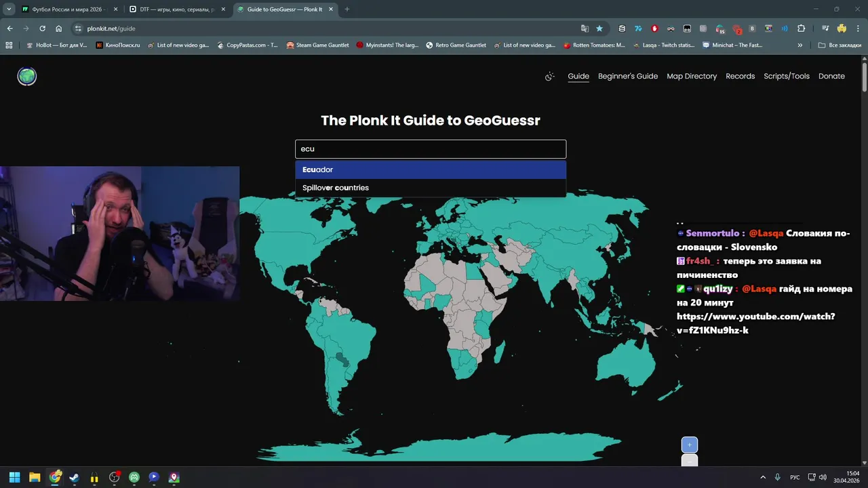868x488 pixels.
Task: Open the 'Все закладки' folder
Action: 840,45
